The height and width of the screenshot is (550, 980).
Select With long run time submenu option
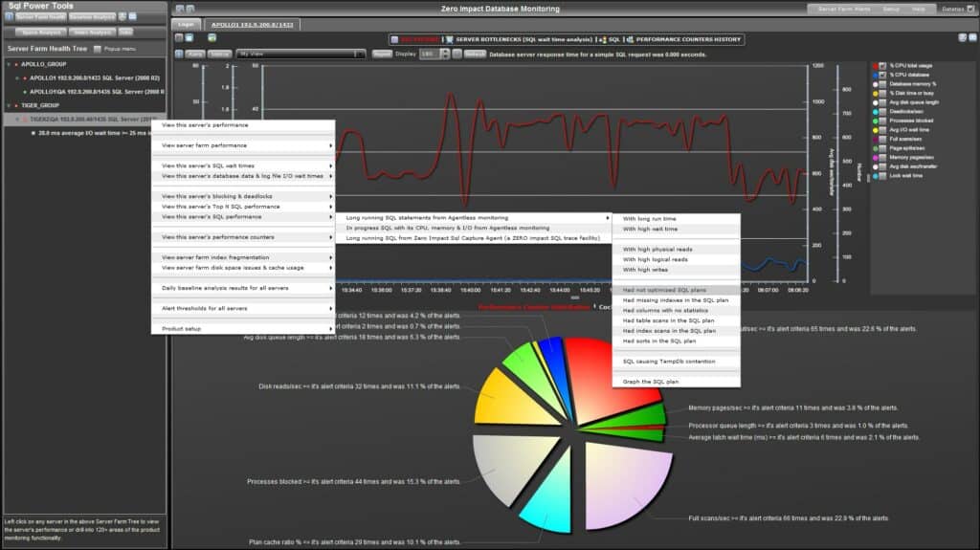pyautogui.click(x=677, y=219)
